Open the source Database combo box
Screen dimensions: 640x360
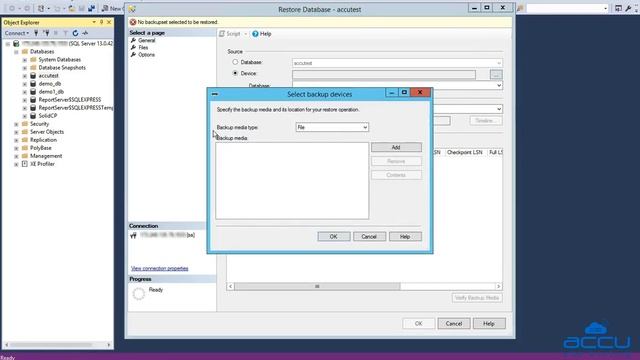click(x=397, y=63)
